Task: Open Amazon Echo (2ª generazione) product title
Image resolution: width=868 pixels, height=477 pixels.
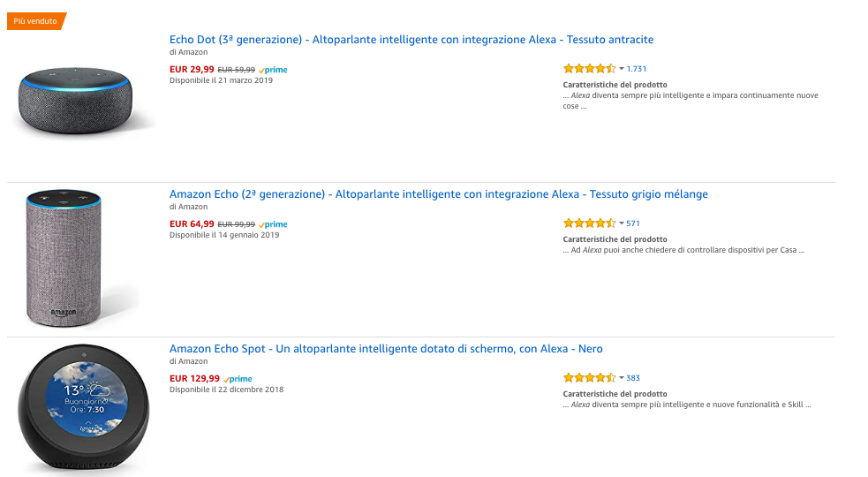Action: [439, 194]
